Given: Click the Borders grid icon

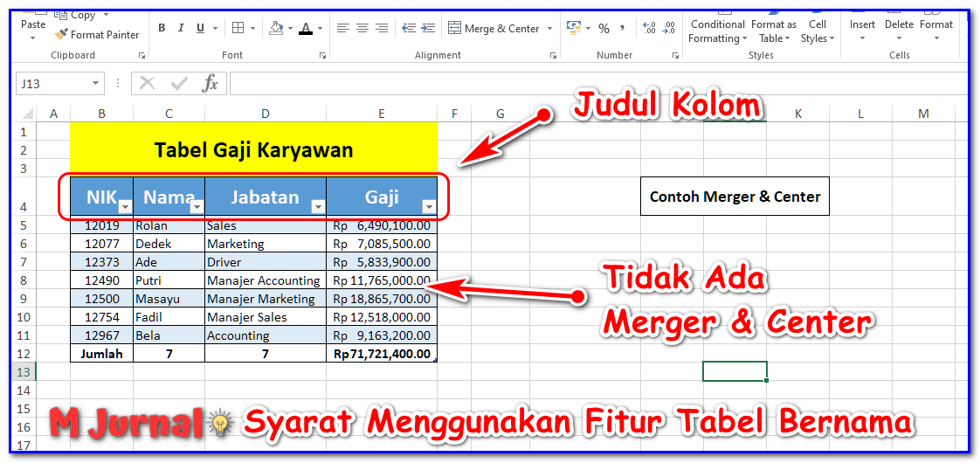Looking at the screenshot, I should point(238,28).
